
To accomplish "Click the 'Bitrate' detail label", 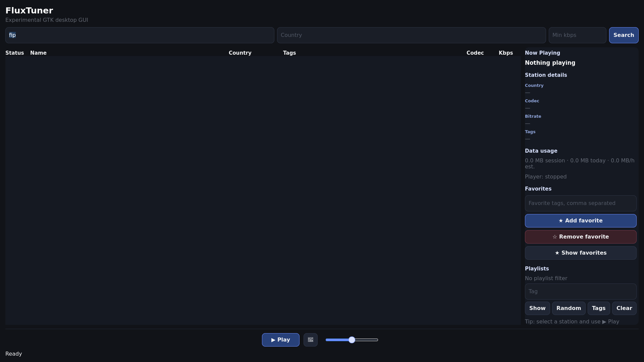I will click(533, 116).
